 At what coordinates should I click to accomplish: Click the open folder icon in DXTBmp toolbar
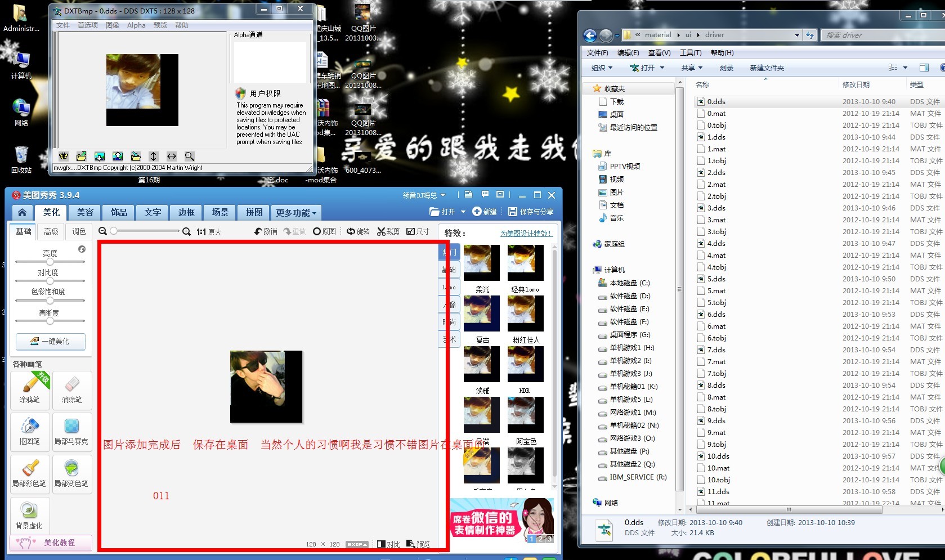82,156
